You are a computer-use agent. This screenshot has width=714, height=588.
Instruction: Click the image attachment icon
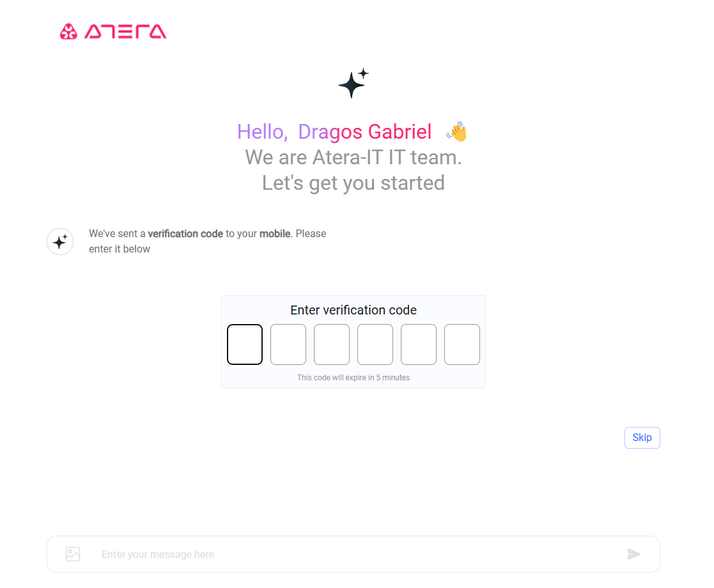point(73,554)
